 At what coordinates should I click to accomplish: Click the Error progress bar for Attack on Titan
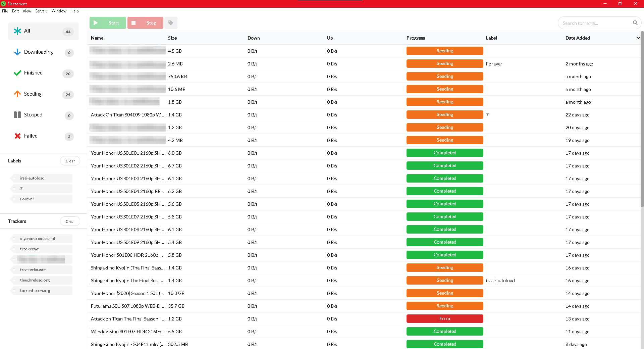point(445,318)
